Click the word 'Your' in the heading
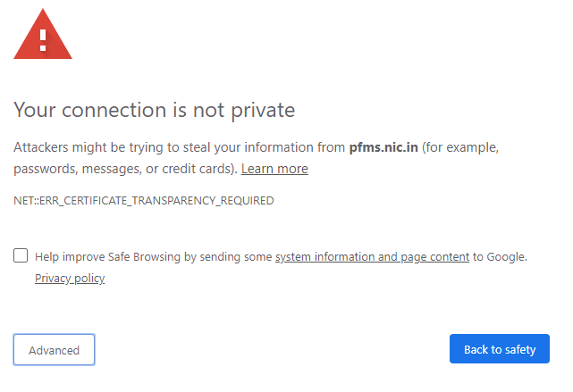573x392 pixels. click(x=35, y=110)
